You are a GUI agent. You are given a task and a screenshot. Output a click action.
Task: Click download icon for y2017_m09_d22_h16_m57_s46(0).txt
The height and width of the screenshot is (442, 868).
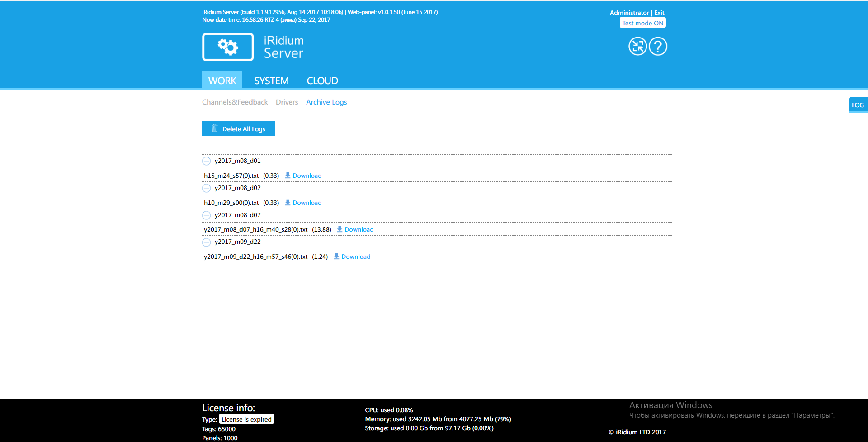336,257
